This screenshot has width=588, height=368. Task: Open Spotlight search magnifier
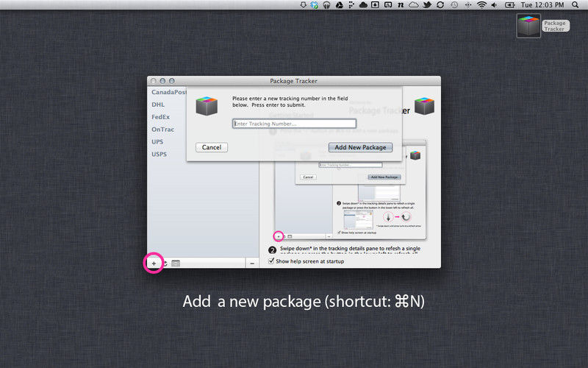(576, 5)
